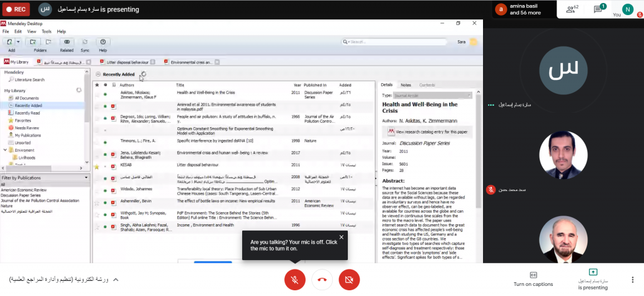Image resolution: width=644 pixels, height=296 pixels.
Task: Open the Tools menu in Mendeley
Action: tap(47, 31)
